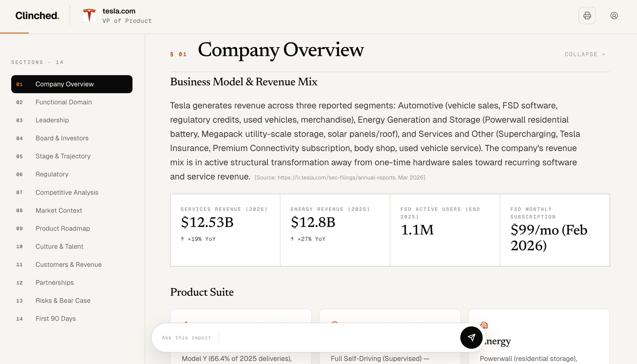Open Board & Investors section
Viewport: 637px width, 364px height.
(x=72, y=138)
